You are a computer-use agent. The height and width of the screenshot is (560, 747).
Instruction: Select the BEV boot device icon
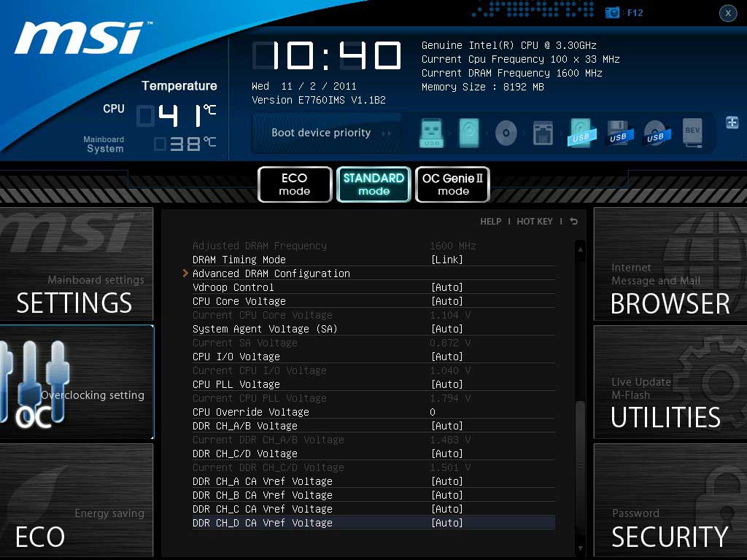point(693,133)
